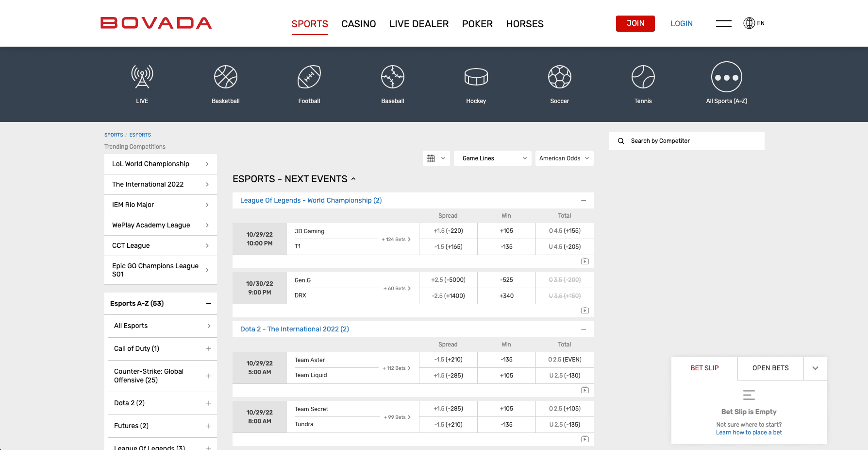Viewport: 868px width, 450px height.
Task: Expand Call of Duty (1) category
Action: (x=209, y=349)
